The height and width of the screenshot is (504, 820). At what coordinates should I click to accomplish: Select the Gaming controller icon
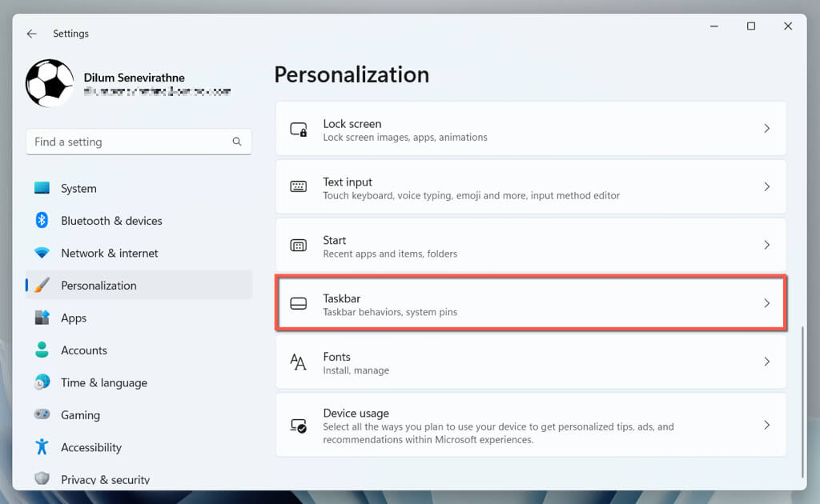42,415
